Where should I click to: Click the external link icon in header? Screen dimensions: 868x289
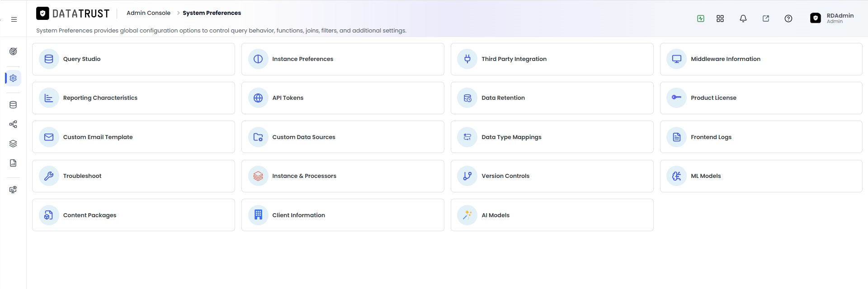click(766, 19)
